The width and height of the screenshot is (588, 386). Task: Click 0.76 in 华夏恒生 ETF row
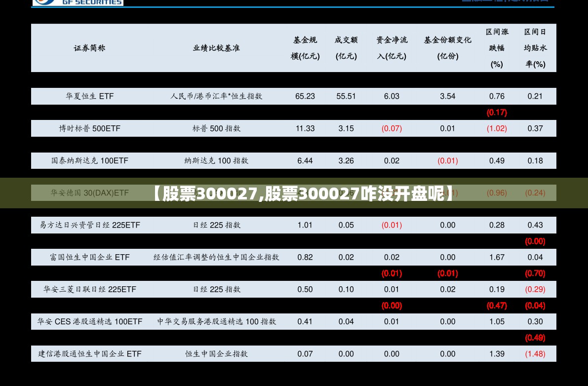(x=497, y=96)
